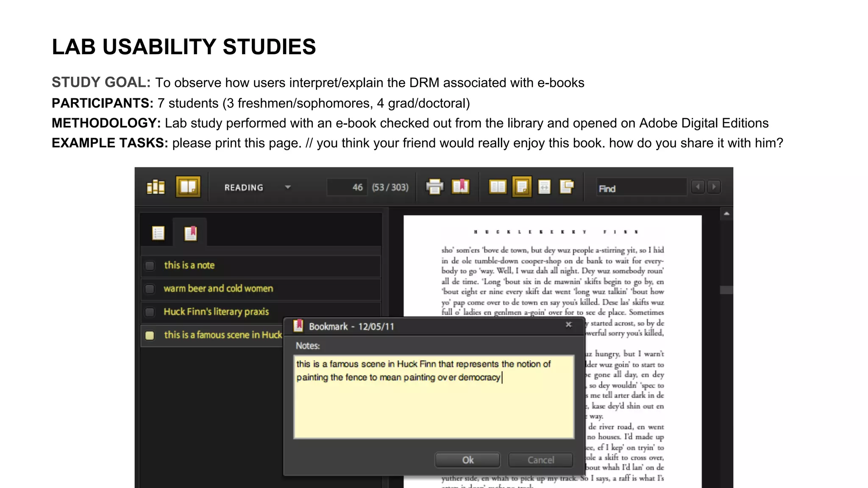Select the Reading view book icon
The width and height of the screenshot is (868, 488).
pyautogui.click(x=188, y=187)
